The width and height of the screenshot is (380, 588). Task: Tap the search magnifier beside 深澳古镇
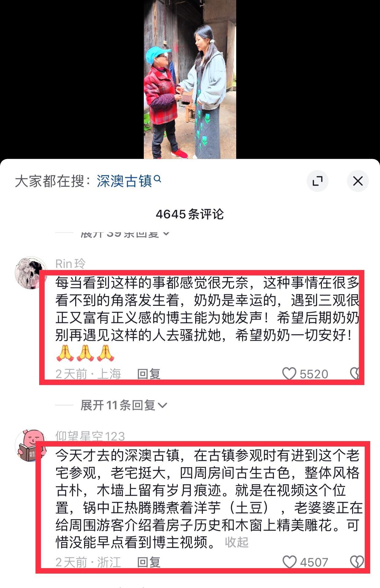157,178
